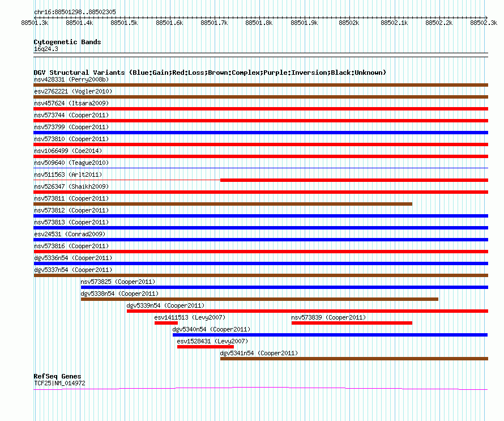Select the esv2762221 (Vogler2010) brown bar
The height and width of the screenshot is (421, 504).
tap(260, 97)
